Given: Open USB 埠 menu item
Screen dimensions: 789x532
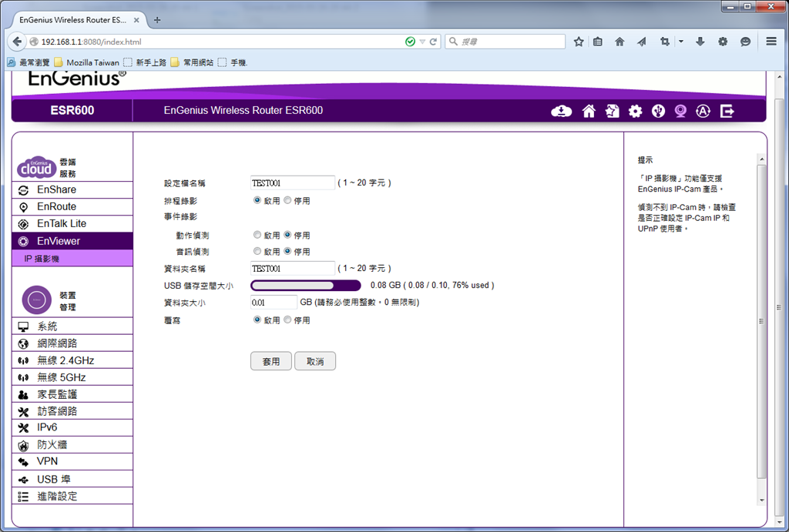Looking at the screenshot, I should pyautogui.click(x=72, y=479).
